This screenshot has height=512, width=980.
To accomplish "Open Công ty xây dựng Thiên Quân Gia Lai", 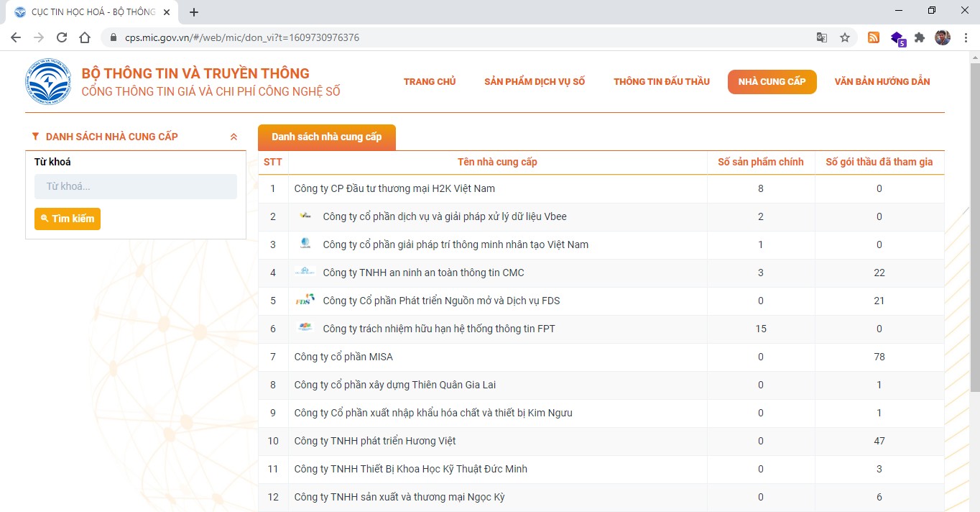I will 395,385.
